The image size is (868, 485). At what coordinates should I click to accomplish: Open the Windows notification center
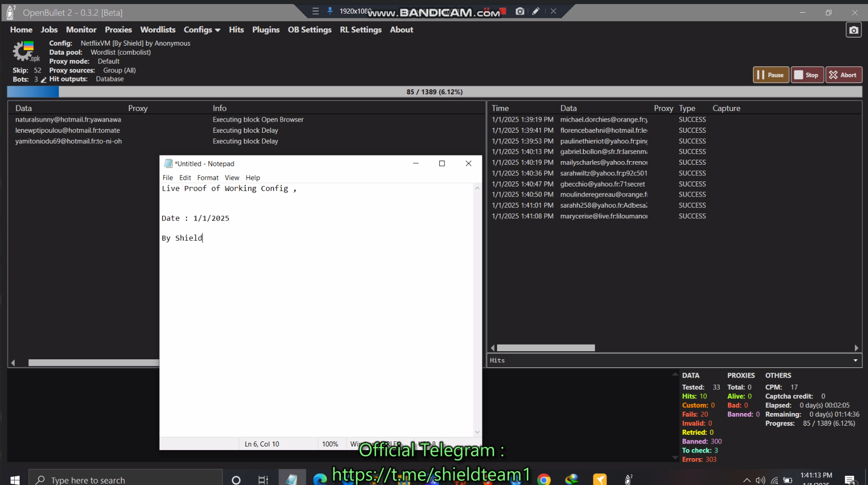(850, 479)
